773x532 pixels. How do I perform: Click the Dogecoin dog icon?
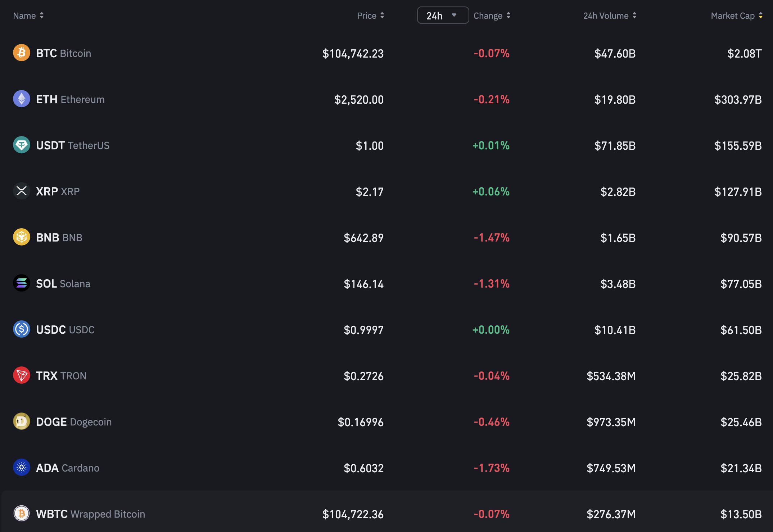pyautogui.click(x=22, y=421)
